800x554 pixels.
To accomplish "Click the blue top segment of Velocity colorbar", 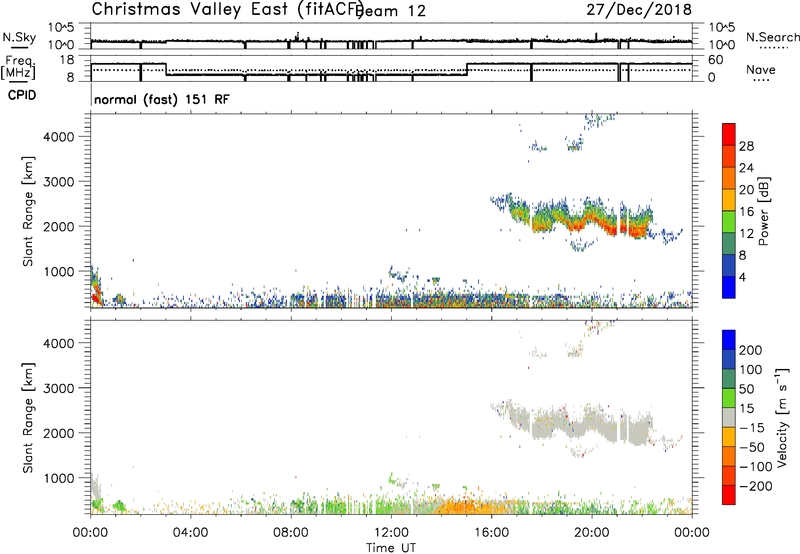I will pyautogui.click(x=729, y=340).
